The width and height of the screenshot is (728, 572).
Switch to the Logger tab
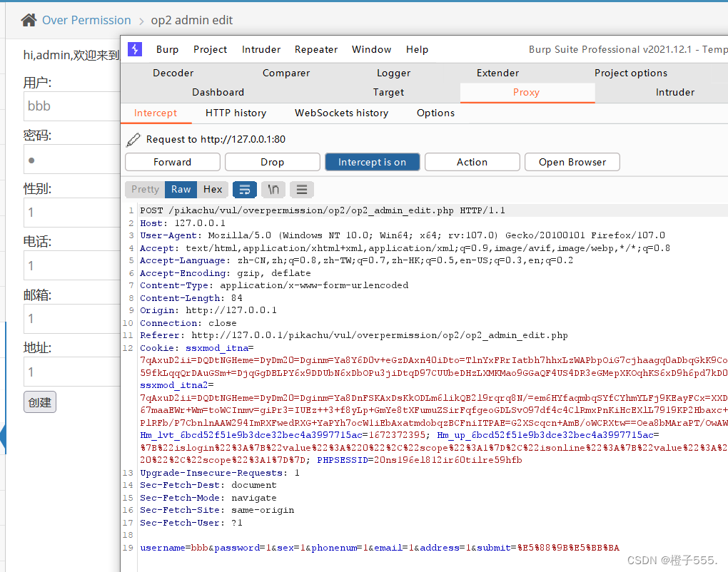pos(394,73)
